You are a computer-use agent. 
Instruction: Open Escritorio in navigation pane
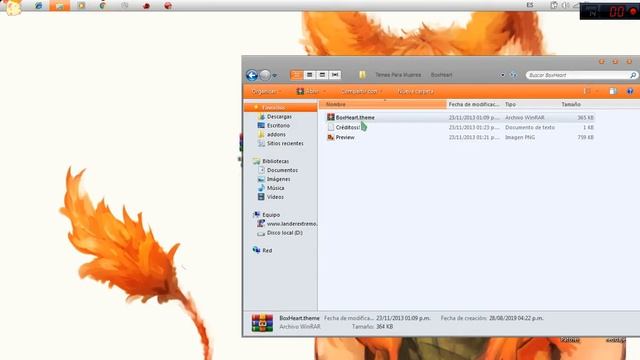pos(278,126)
